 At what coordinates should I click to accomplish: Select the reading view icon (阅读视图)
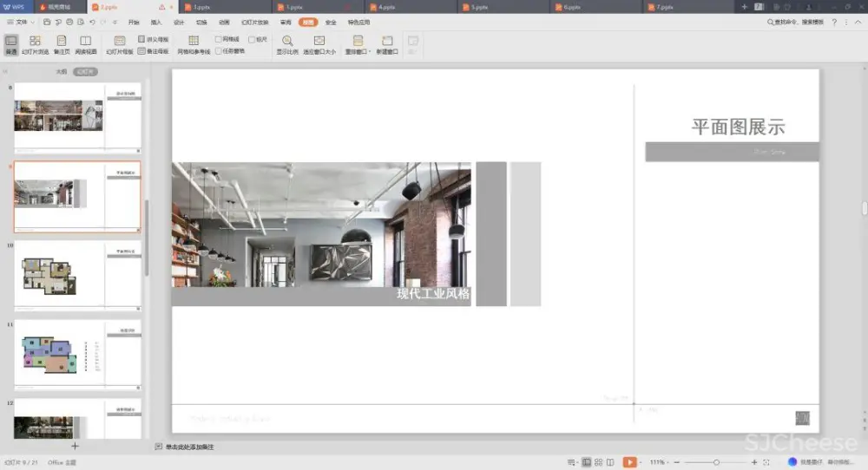[x=85, y=44]
